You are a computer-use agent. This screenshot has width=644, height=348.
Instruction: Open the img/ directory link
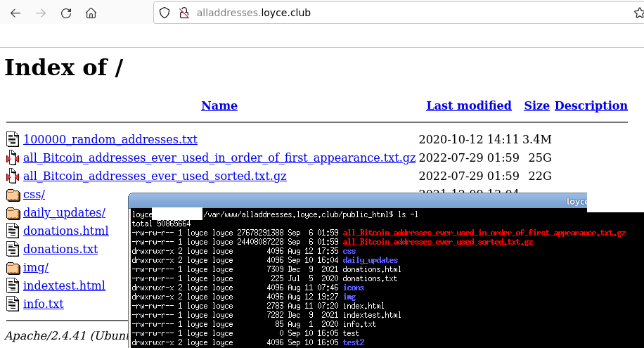click(36, 267)
